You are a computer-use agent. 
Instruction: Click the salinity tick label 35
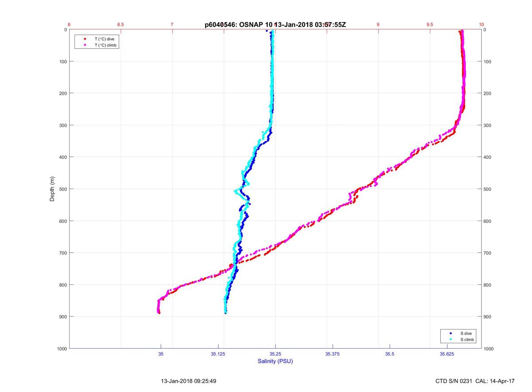pos(161,354)
